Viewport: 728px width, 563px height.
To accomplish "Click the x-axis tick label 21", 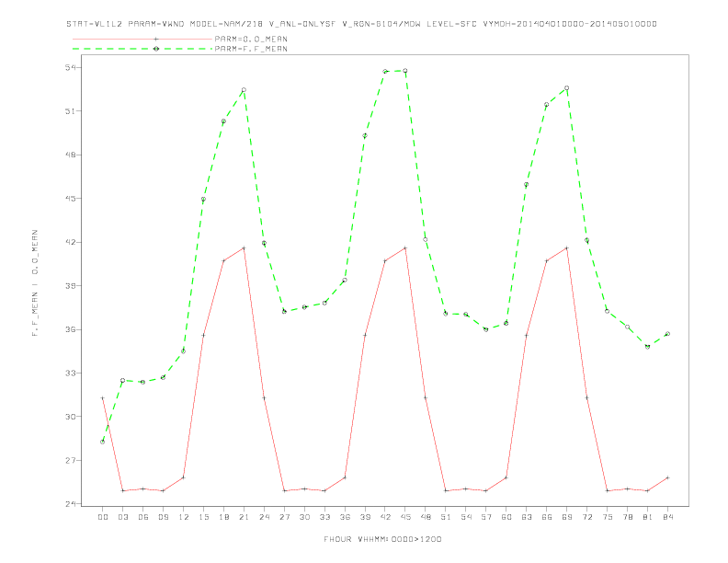I will (244, 517).
